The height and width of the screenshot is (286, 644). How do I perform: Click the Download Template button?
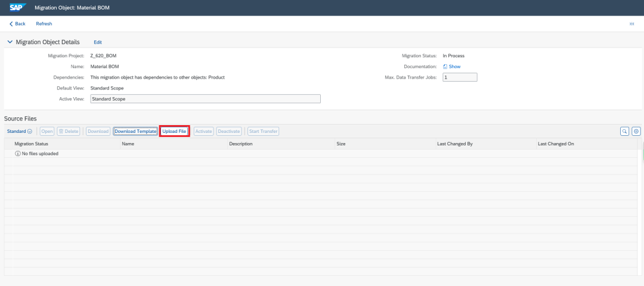tap(135, 131)
